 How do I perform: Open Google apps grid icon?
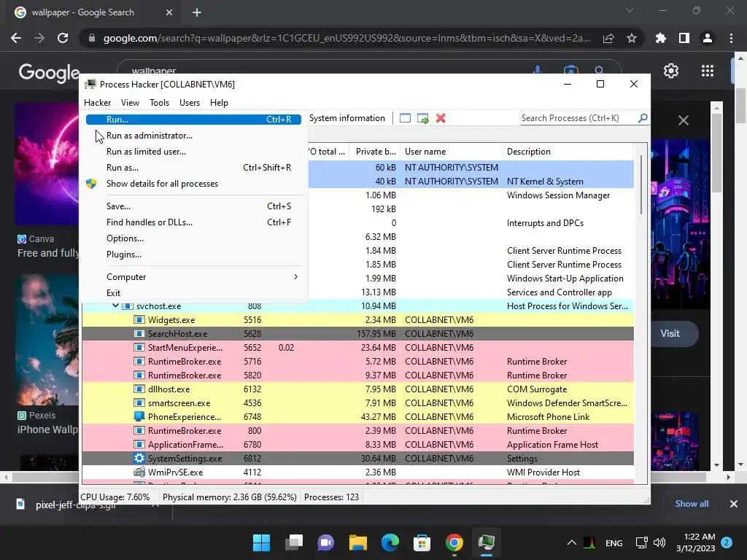(708, 71)
